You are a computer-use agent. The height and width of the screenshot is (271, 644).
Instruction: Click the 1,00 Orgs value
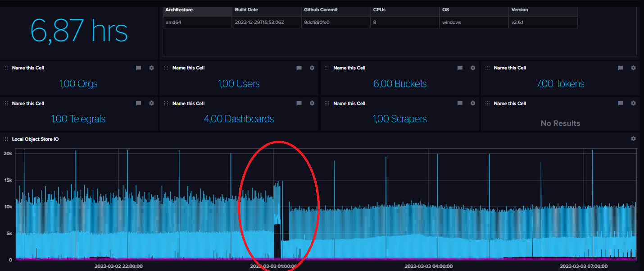78,83
